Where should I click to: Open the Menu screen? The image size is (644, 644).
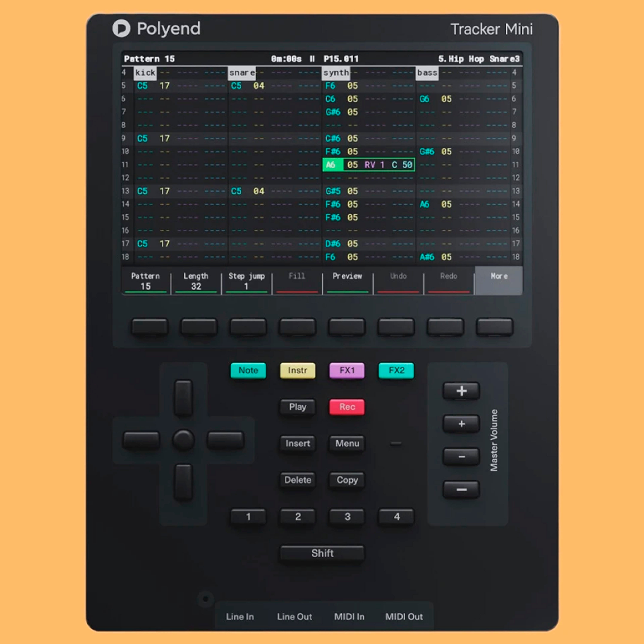point(347,444)
